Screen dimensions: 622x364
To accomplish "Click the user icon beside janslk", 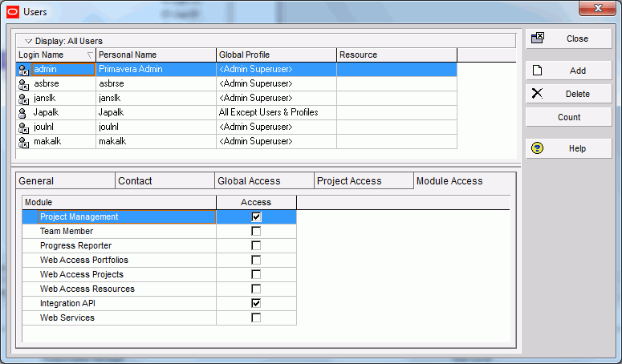I will pos(24,99).
